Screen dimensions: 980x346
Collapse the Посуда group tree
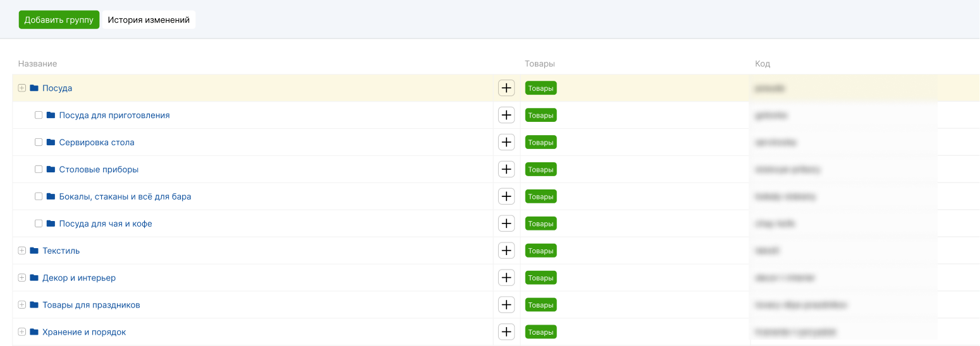22,88
